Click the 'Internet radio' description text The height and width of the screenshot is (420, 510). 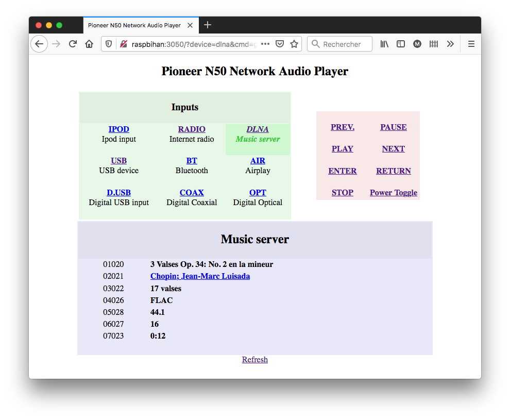tap(192, 139)
